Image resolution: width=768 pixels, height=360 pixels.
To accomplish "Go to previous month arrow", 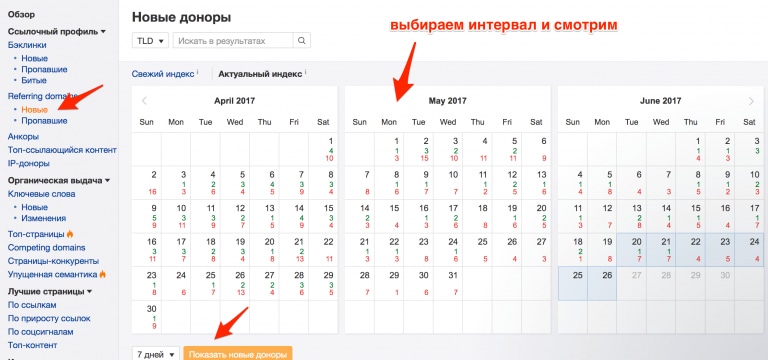I will 144,101.
